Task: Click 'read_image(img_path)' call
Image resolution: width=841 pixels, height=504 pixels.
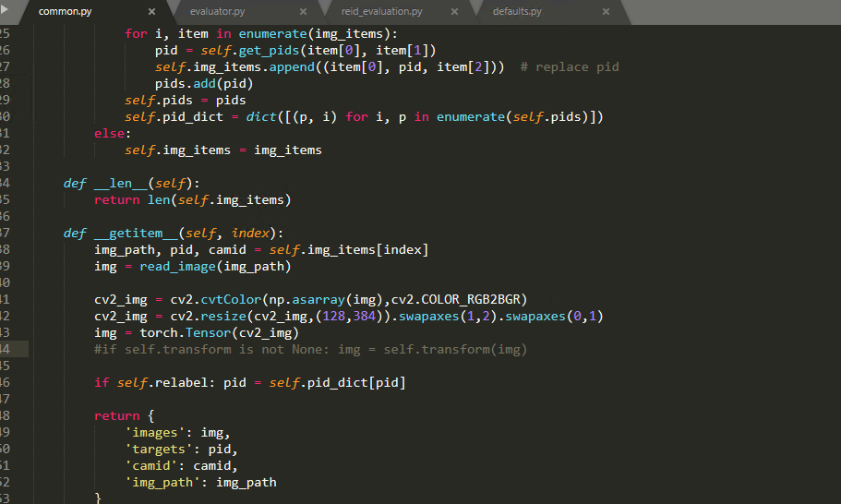Action: pos(215,267)
